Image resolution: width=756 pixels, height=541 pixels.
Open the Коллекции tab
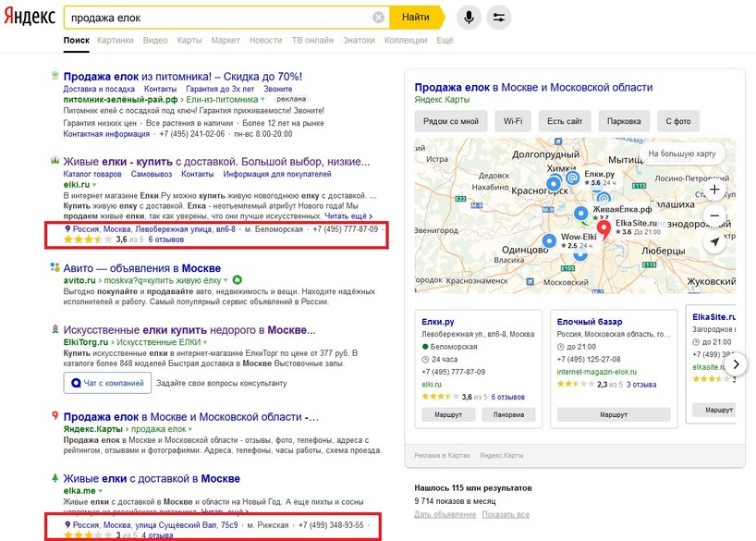pyautogui.click(x=406, y=41)
